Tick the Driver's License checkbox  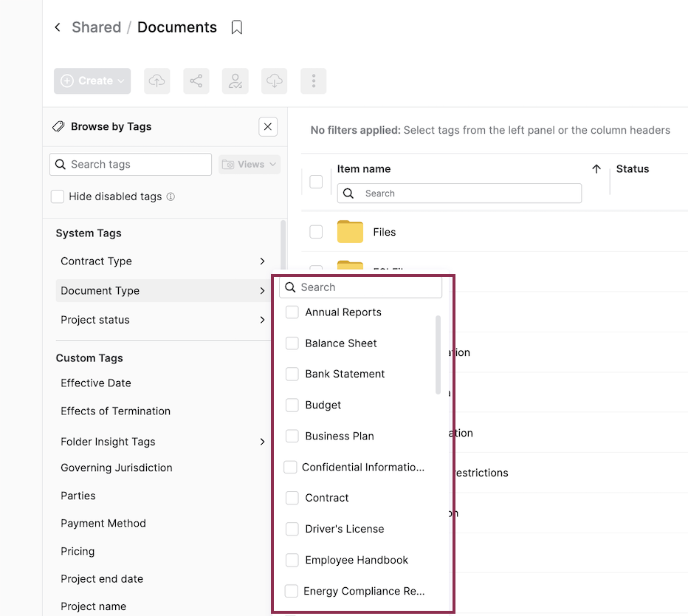tap(292, 529)
